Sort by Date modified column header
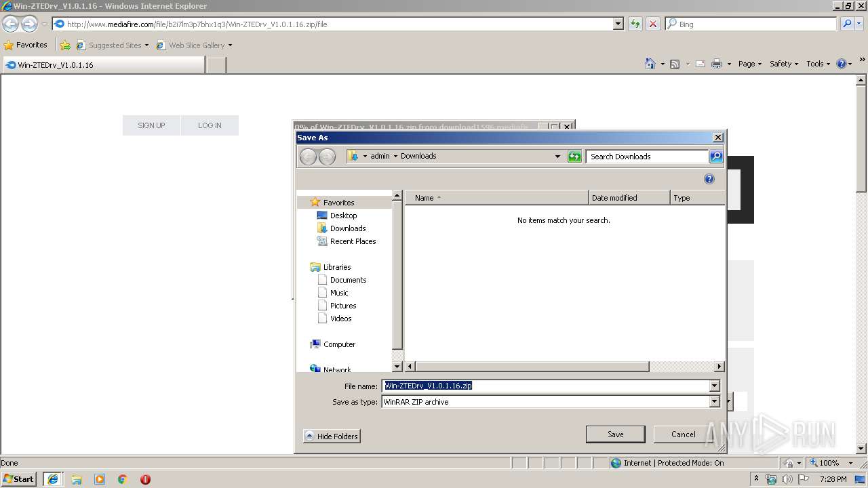 pyautogui.click(x=629, y=198)
